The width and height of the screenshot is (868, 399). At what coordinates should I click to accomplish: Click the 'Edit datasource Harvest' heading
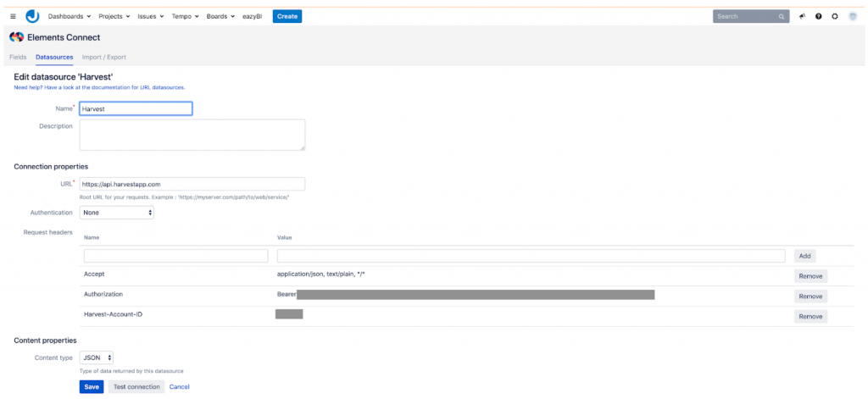point(64,76)
